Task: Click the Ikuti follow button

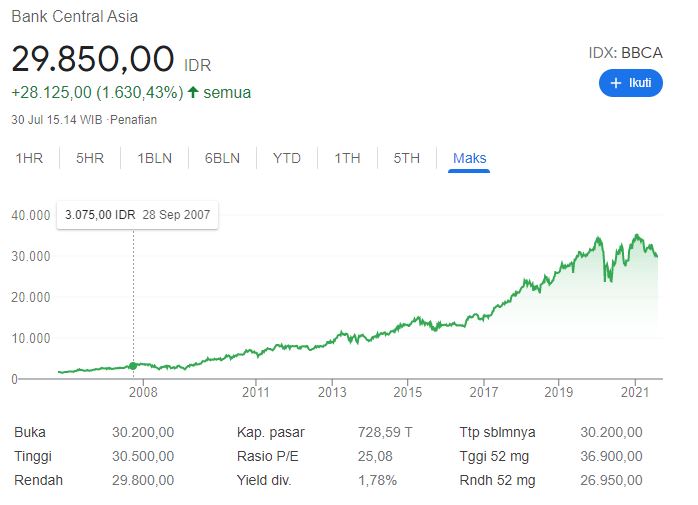Action: click(630, 83)
